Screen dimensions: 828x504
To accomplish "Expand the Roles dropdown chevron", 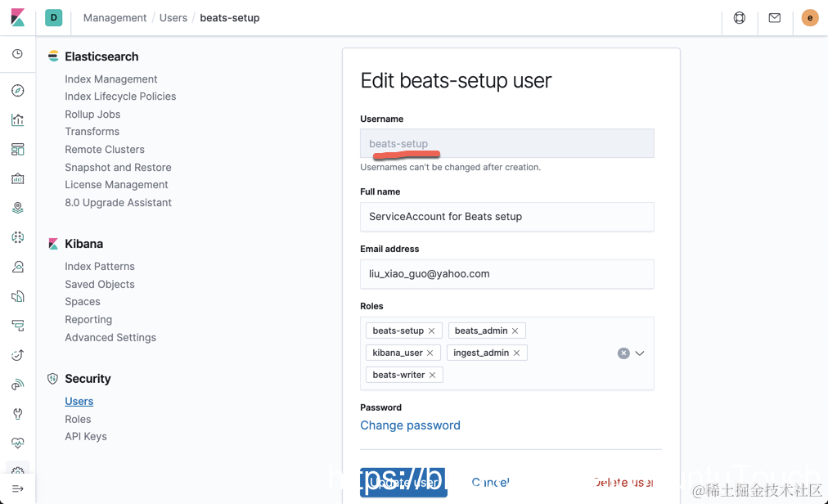I will (640, 353).
